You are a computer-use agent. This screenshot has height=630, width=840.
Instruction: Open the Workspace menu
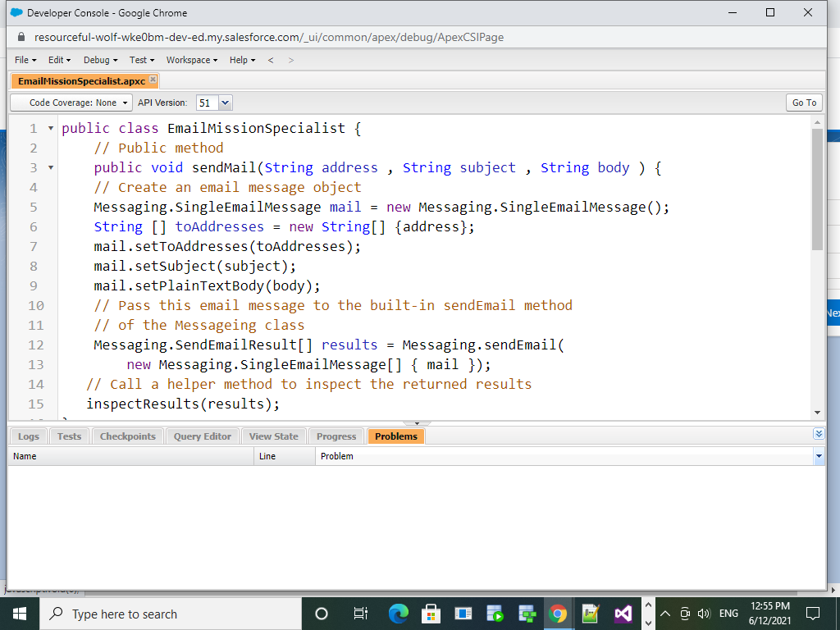point(189,59)
